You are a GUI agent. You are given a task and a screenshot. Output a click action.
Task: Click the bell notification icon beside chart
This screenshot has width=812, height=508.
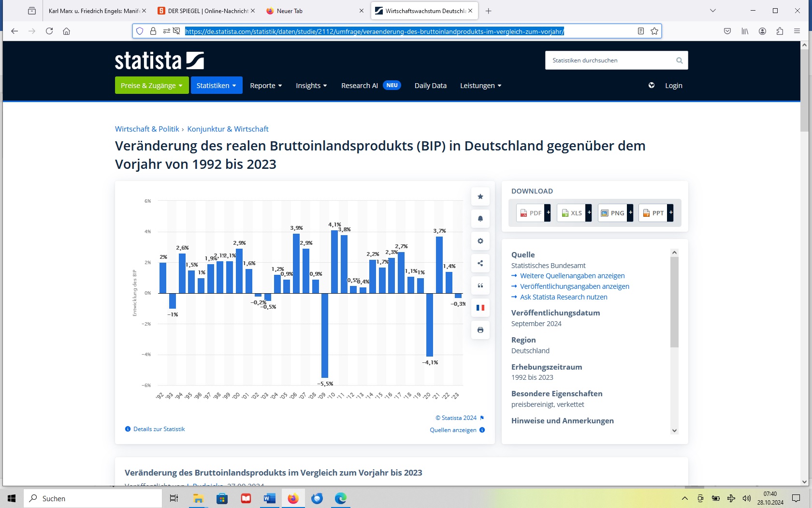tap(480, 219)
